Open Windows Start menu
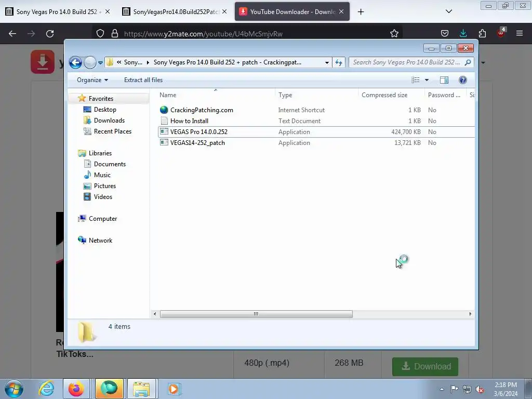The height and width of the screenshot is (399, 532). point(14,389)
